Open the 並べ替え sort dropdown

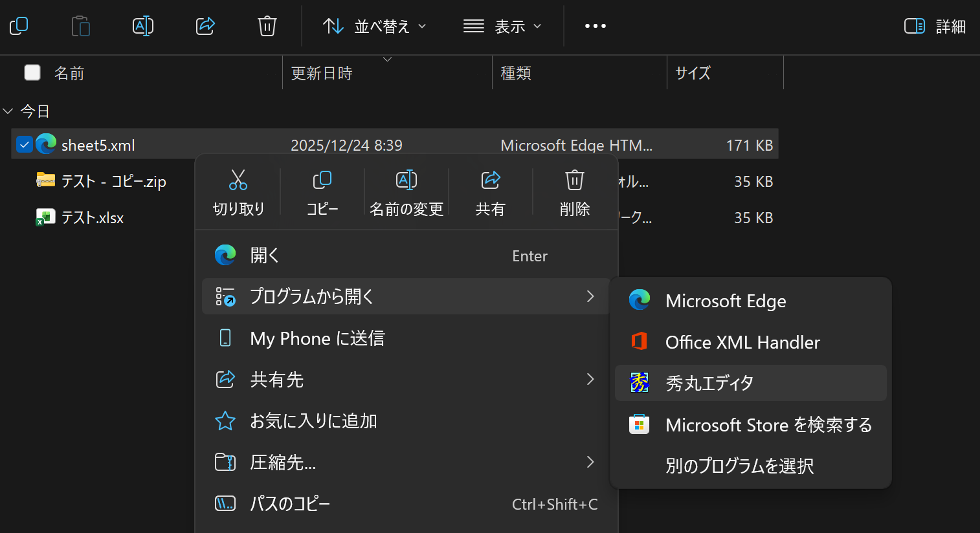[x=375, y=27]
